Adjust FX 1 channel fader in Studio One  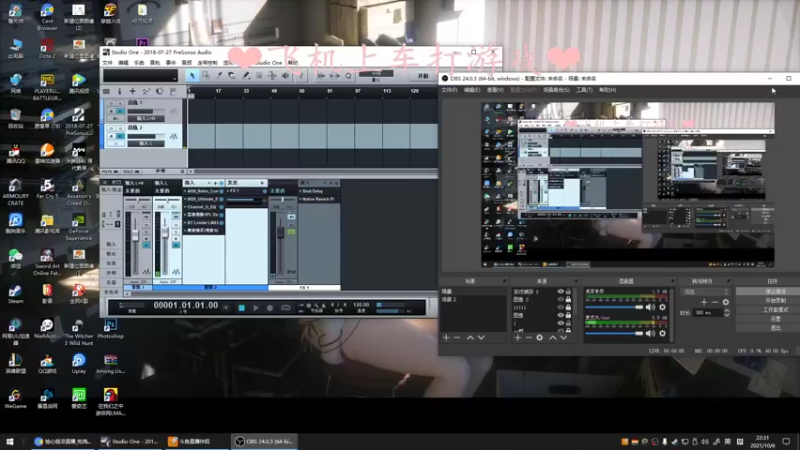pos(280,233)
